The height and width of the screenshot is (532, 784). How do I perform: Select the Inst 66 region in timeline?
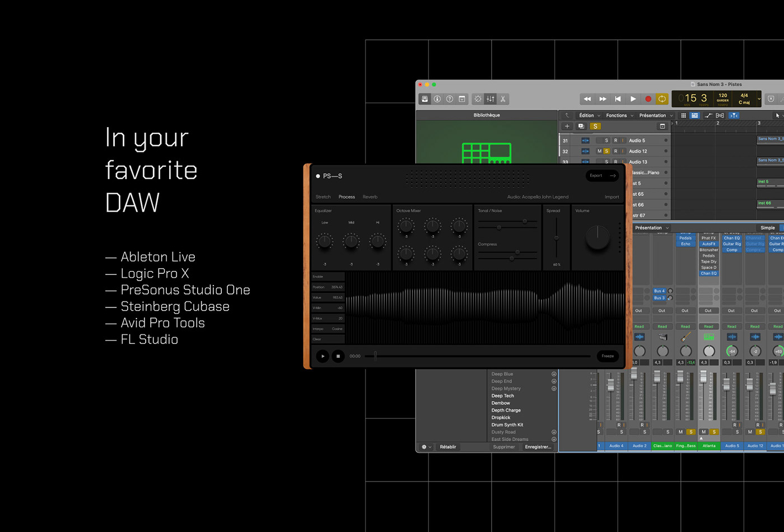(771, 204)
